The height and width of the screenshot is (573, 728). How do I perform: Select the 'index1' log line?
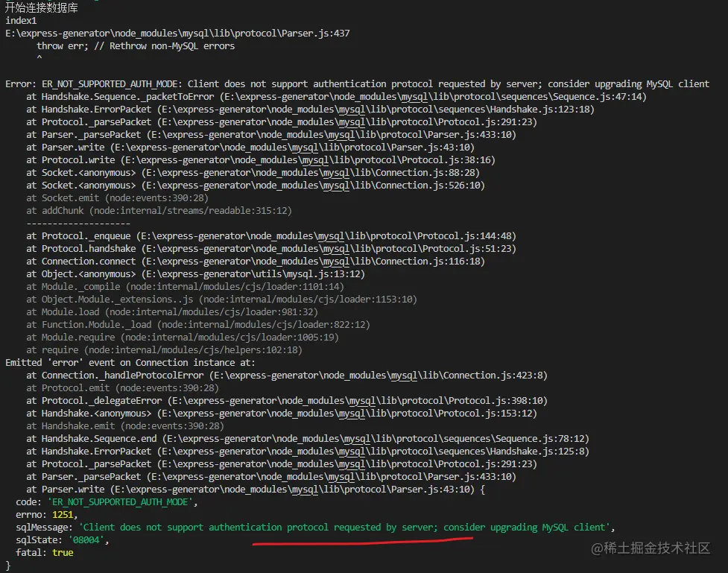pos(21,20)
